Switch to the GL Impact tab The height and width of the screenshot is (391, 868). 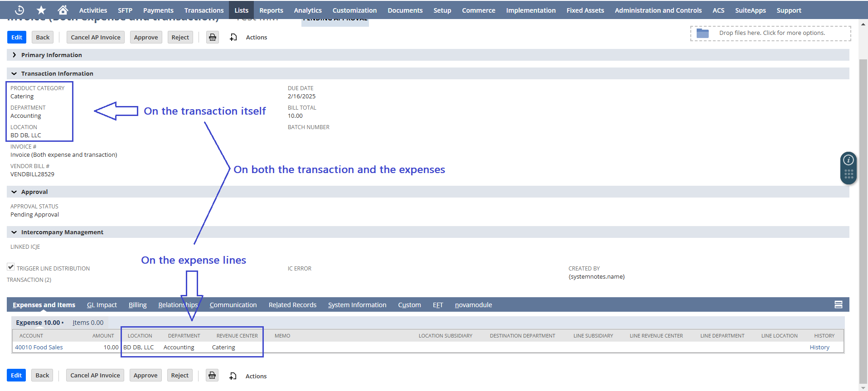point(102,305)
